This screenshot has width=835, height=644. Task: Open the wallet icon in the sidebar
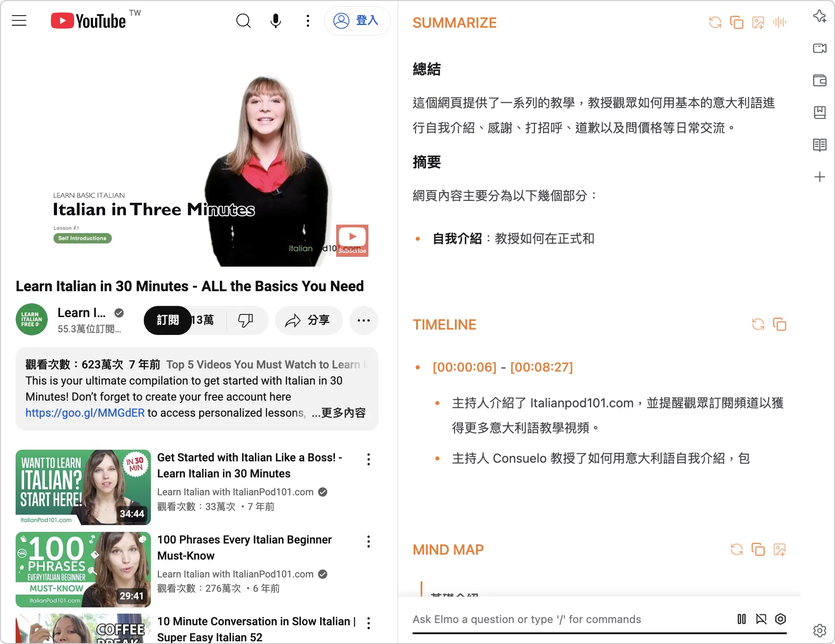point(820,80)
